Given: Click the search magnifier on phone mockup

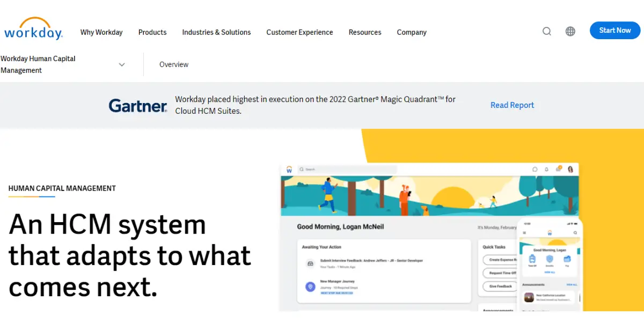Looking at the screenshot, I should (x=575, y=233).
